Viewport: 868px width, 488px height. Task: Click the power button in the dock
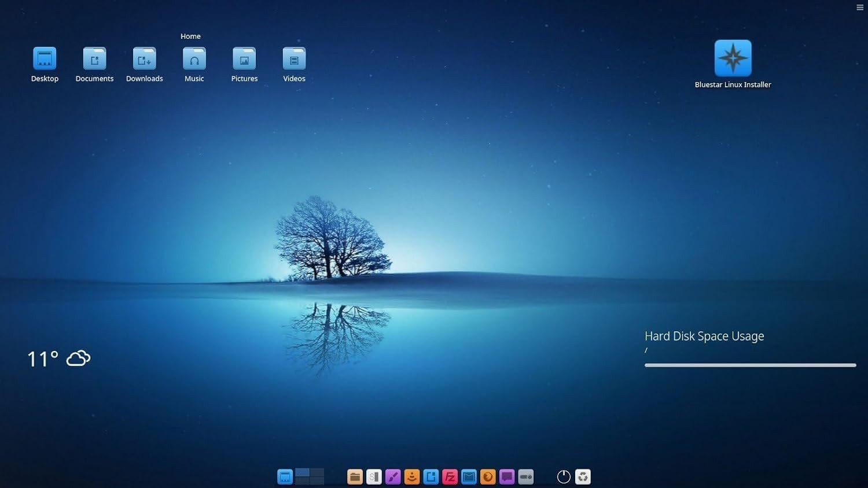pyautogui.click(x=564, y=476)
